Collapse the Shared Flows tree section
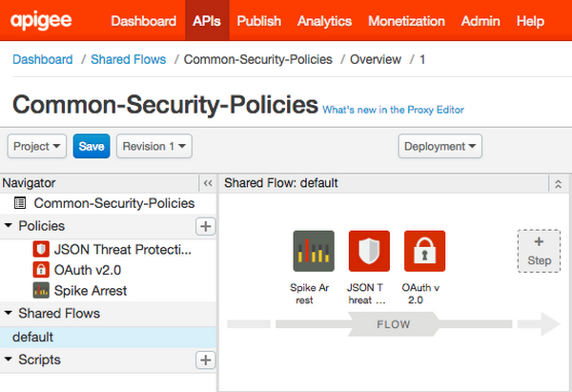Viewport: 572px width, 392px height. pyautogui.click(x=8, y=313)
